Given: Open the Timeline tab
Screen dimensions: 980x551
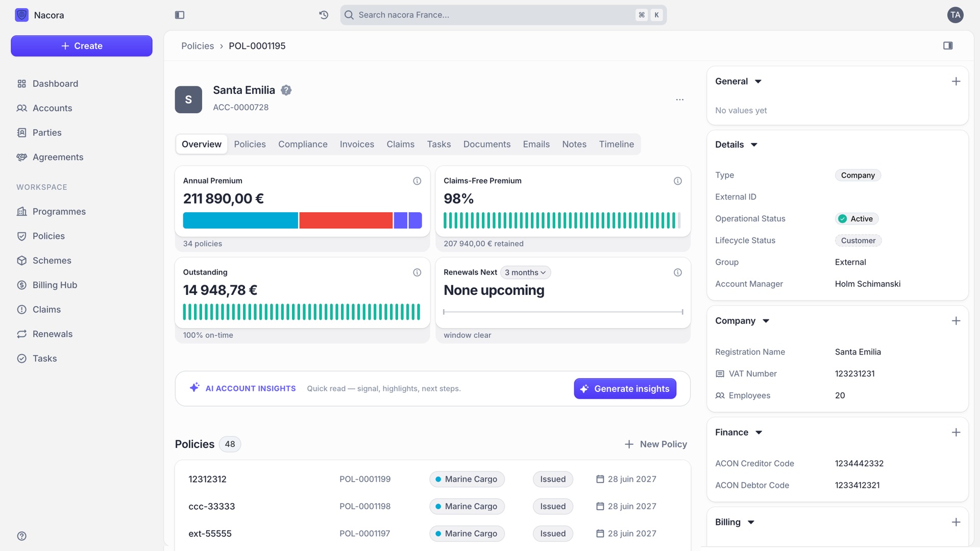Looking at the screenshot, I should pos(616,144).
